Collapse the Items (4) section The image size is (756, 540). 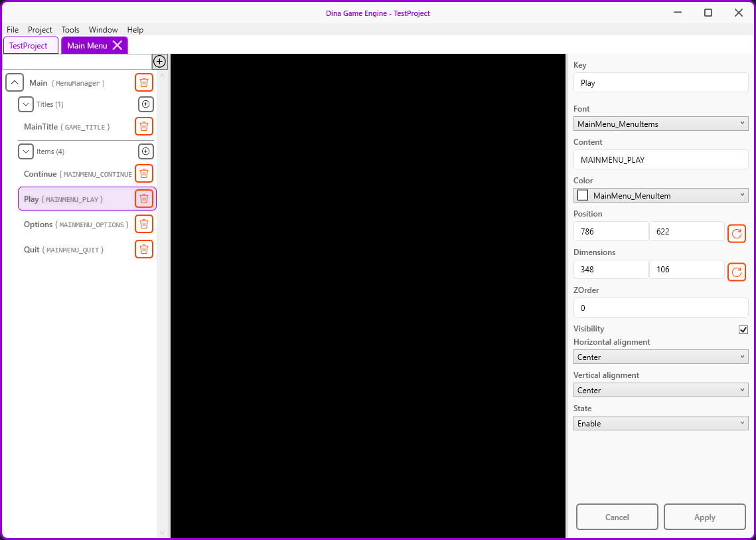pyautogui.click(x=25, y=151)
